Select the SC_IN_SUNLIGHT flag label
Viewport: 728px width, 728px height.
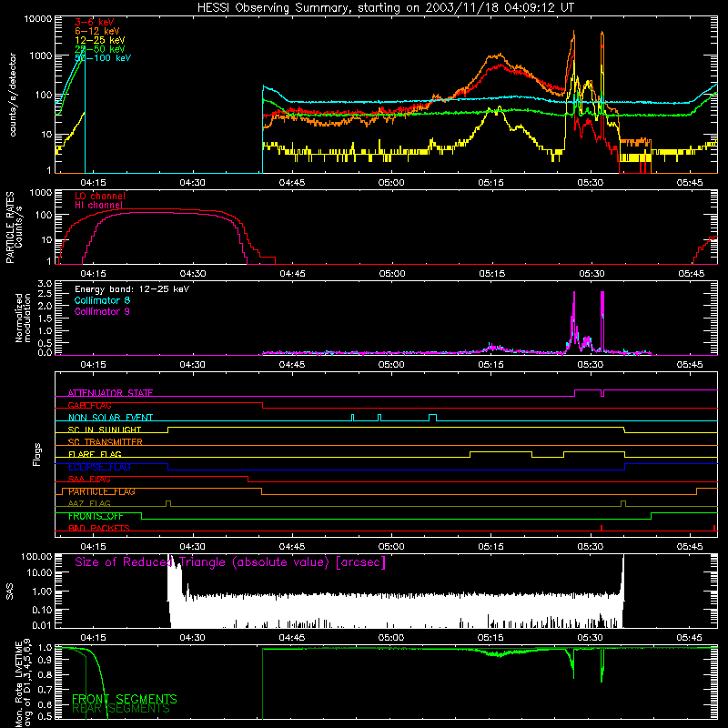coord(105,430)
